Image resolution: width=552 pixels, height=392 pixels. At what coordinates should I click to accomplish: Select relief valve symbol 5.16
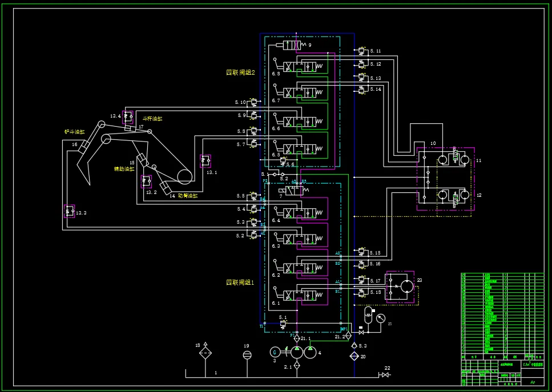click(x=361, y=264)
